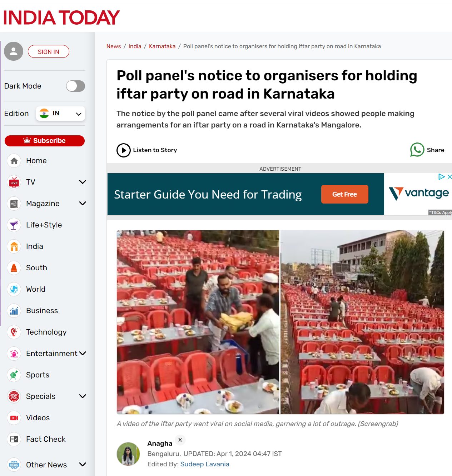Select the Fact Check icon
This screenshot has width=452, height=476.
[14, 439]
